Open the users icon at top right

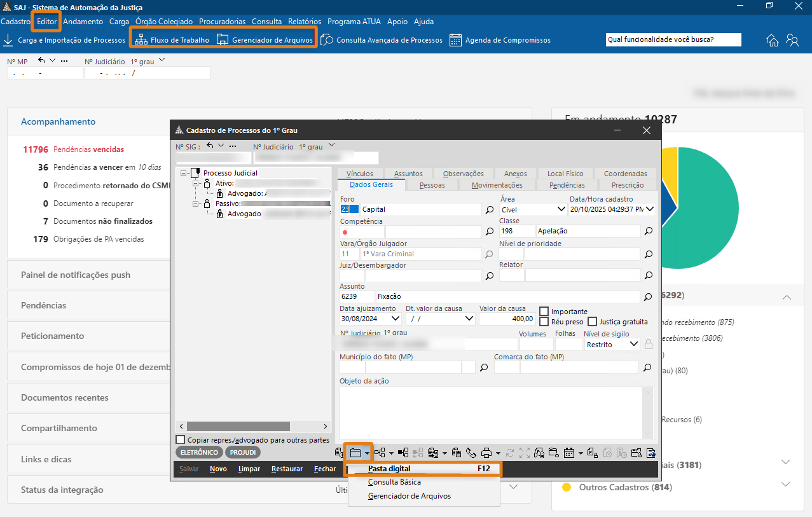[x=792, y=40]
